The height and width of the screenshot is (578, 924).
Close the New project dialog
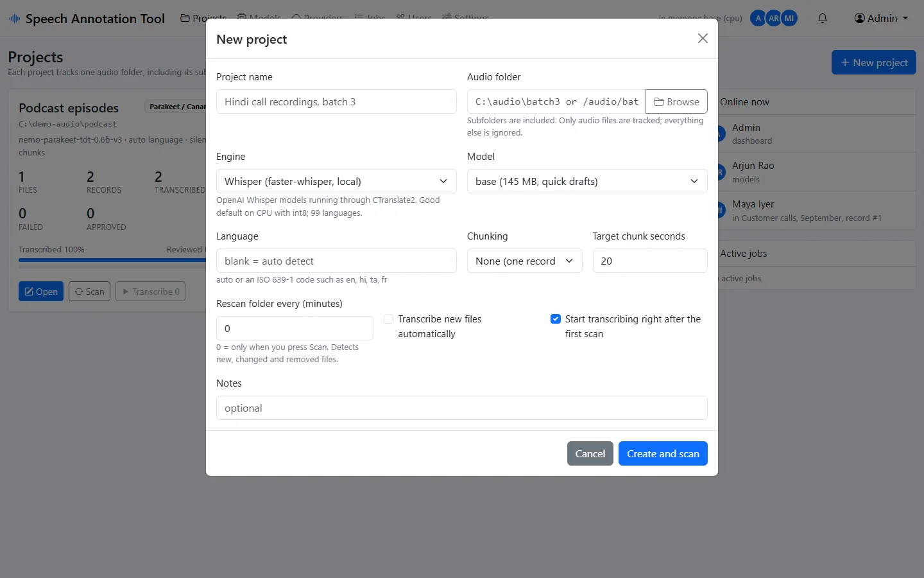point(703,39)
